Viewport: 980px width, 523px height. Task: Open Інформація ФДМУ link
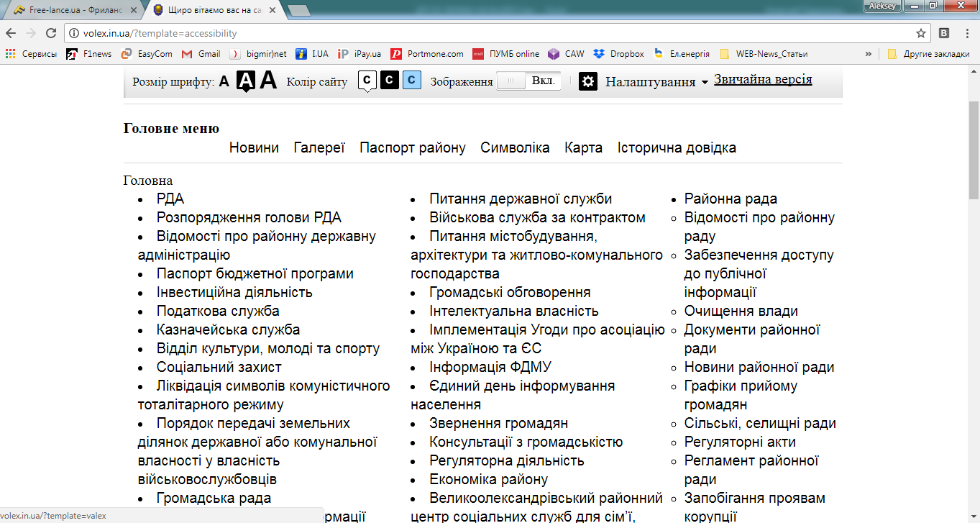490,367
